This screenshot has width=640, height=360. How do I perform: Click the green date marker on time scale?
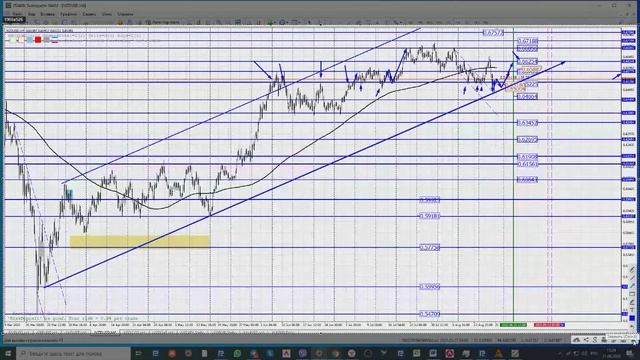click(x=513, y=325)
